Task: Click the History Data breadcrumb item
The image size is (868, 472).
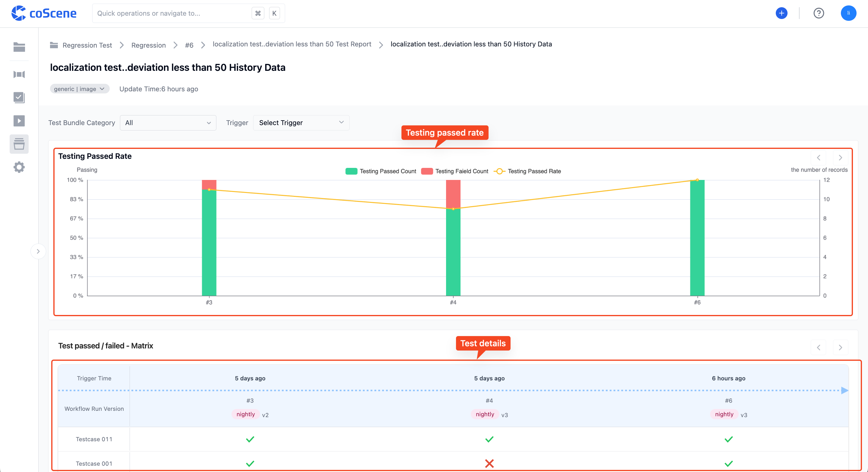Action: click(x=471, y=44)
